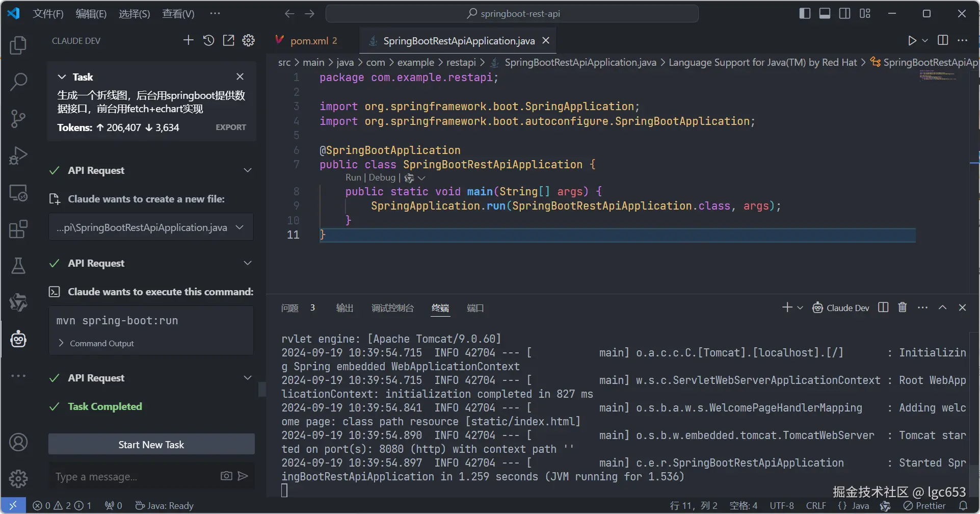Open the 问题 panel tab
The image size is (980, 514).
pos(290,308)
